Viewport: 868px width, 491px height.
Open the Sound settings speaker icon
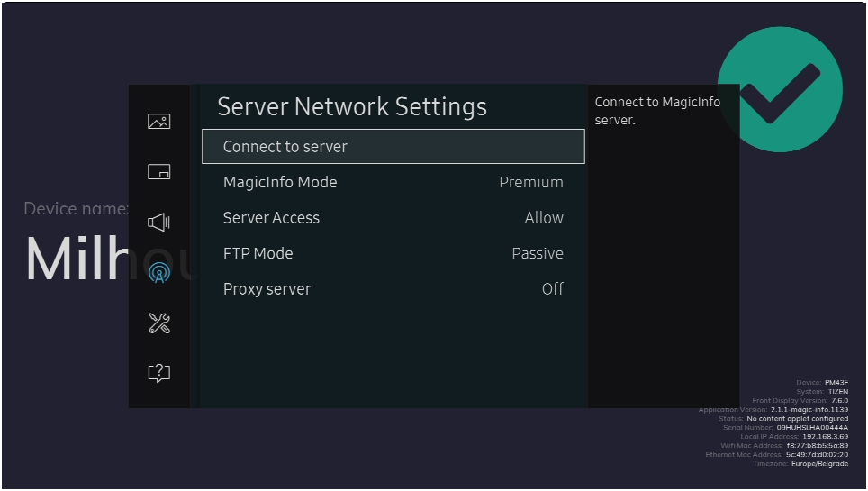tap(158, 222)
